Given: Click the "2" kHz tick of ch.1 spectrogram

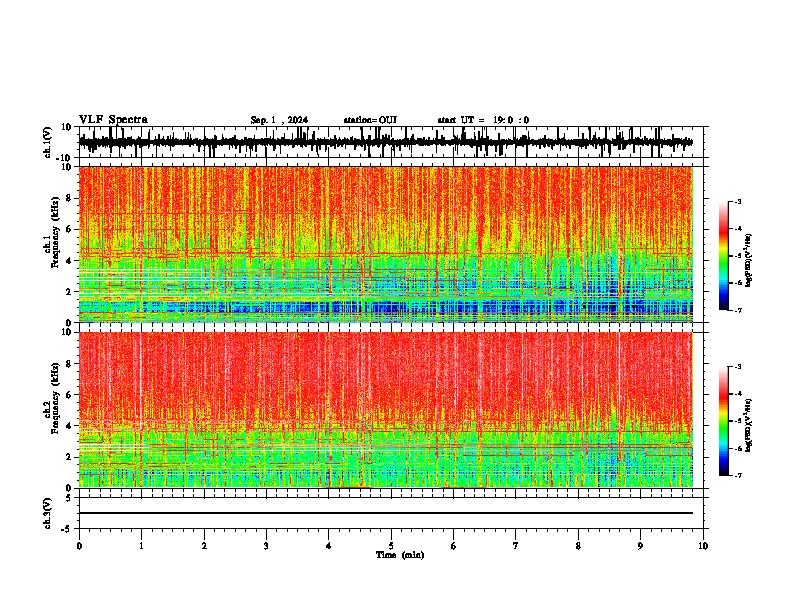Looking at the screenshot, I should point(70,291).
